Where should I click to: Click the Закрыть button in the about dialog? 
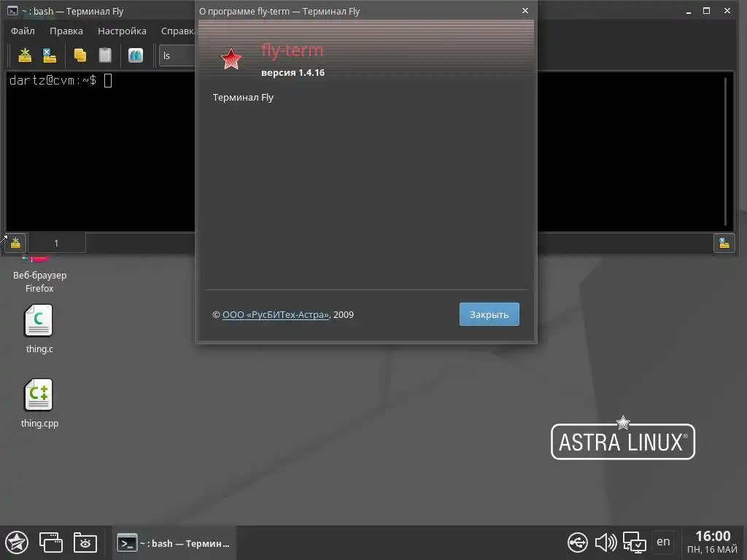(489, 314)
